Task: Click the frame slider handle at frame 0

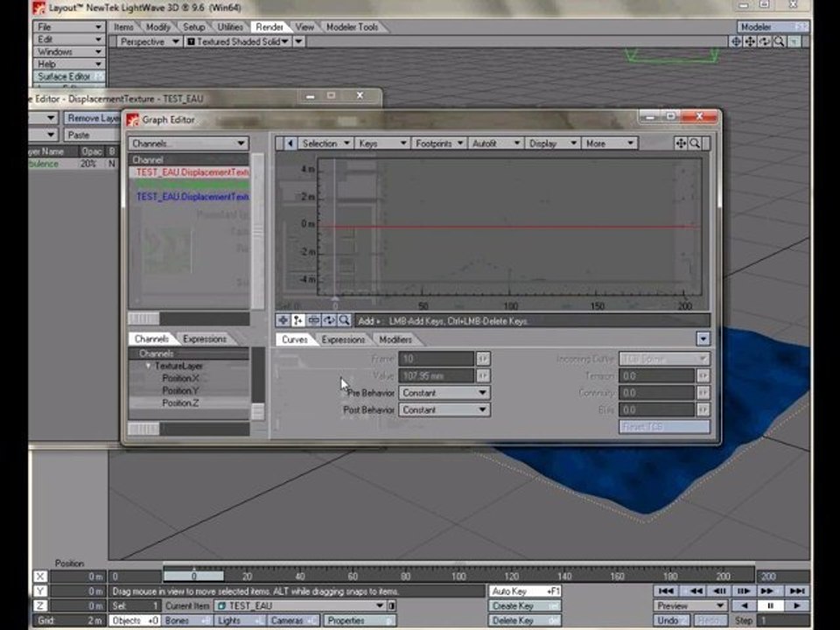Action: (193, 577)
